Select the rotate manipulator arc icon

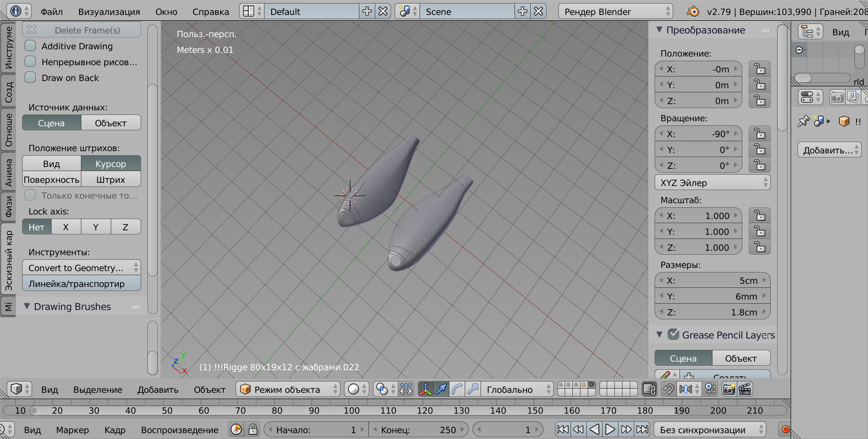pos(457,389)
